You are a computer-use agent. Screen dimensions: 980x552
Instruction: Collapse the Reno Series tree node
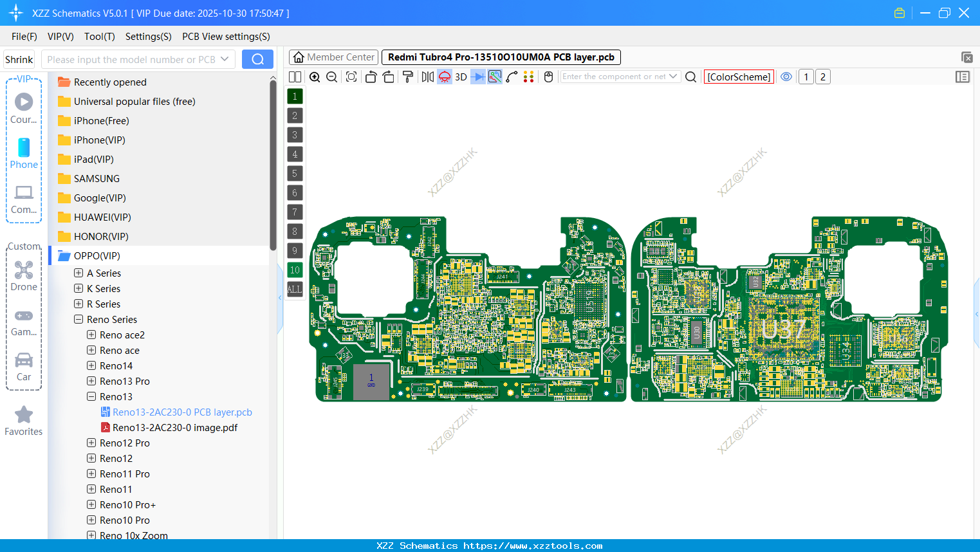tap(79, 319)
